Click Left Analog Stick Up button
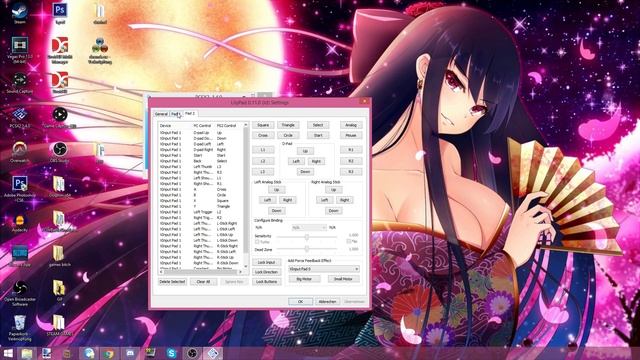Screen dimensions: 640x360 pyautogui.click(x=276, y=190)
